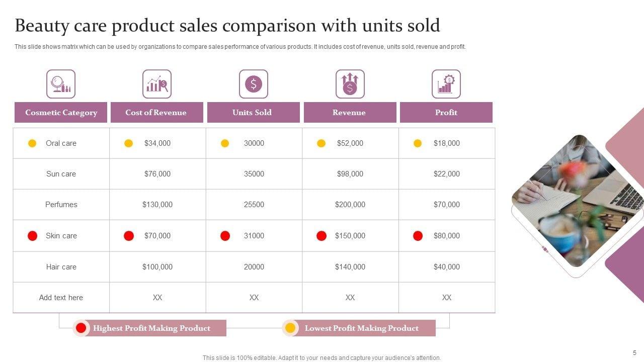644x362 pixels.
Task: Select the slide title text
Action: pyautogui.click(x=227, y=25)
